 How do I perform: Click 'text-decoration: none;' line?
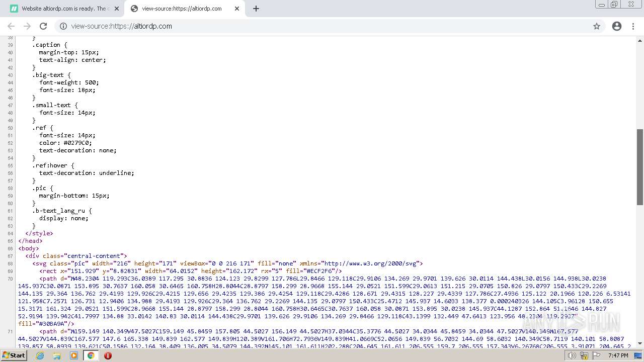[77, 150]
